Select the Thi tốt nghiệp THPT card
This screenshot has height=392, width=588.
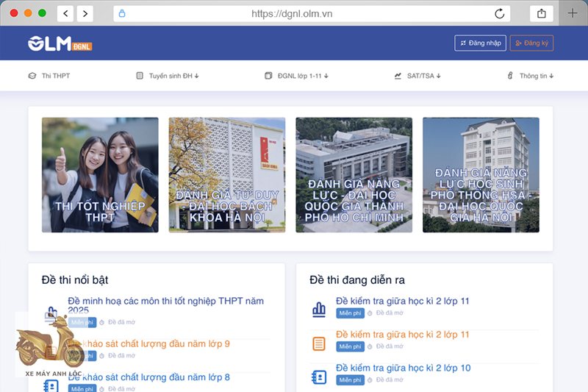(100, 175)
